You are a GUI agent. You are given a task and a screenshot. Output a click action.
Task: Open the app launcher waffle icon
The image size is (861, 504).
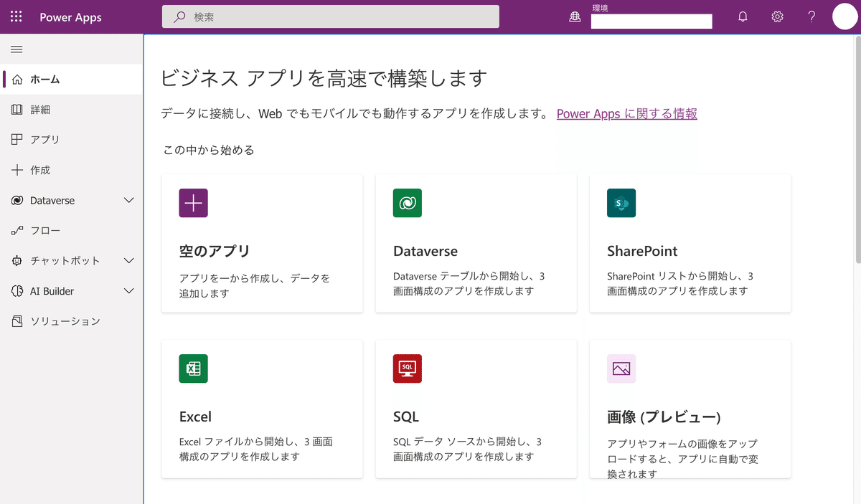(x=17, y=17)
